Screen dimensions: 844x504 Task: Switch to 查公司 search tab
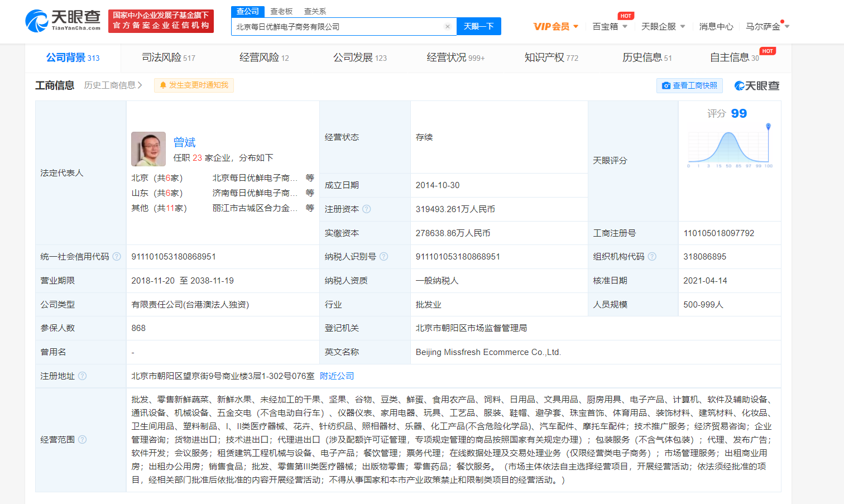(x=247, y=11)
